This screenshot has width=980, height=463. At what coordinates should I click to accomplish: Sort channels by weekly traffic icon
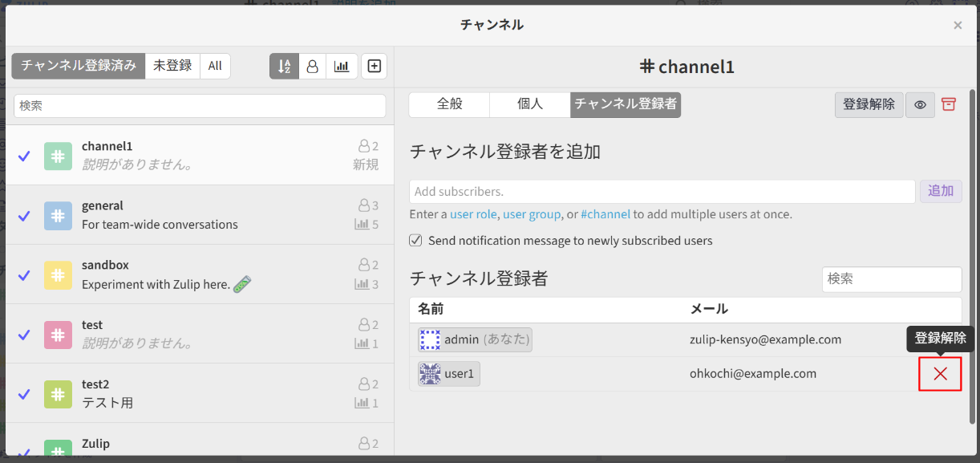(x=342, y=66)
